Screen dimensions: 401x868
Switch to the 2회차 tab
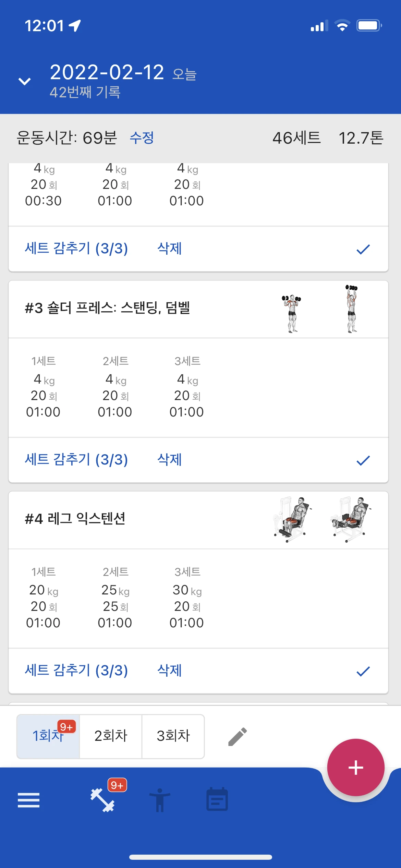pyautogui.click(x=111, y=736)
